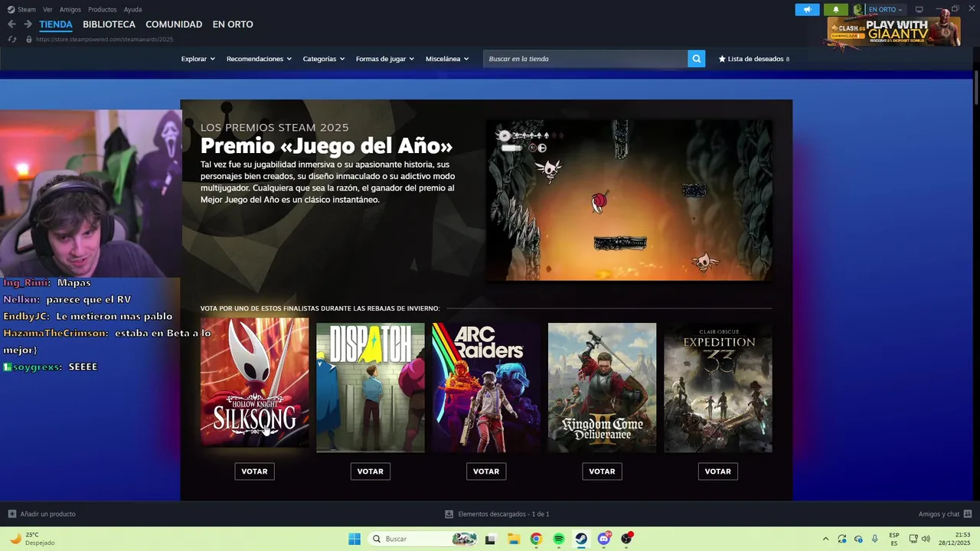Switch to Big Picture mode
This screenshot has height=551, width=980.
pos(919,9)
